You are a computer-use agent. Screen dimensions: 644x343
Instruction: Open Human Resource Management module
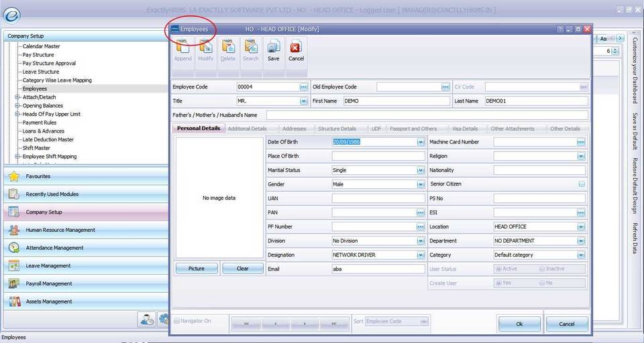60,230
